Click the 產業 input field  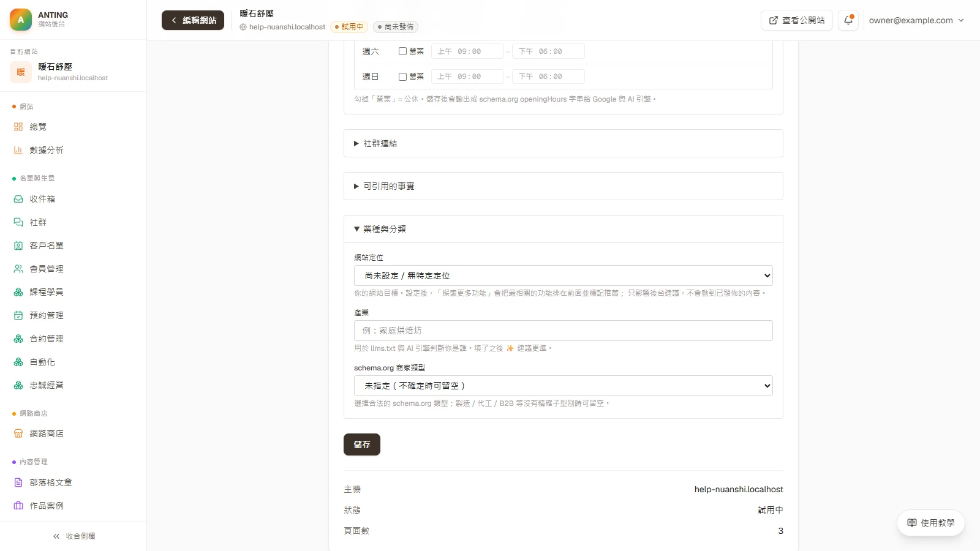pos(563,331)
